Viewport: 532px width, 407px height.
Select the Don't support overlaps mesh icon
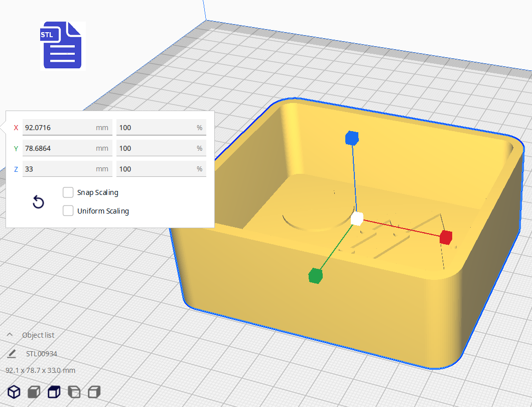pyautogui.click(x=74, y=391)
